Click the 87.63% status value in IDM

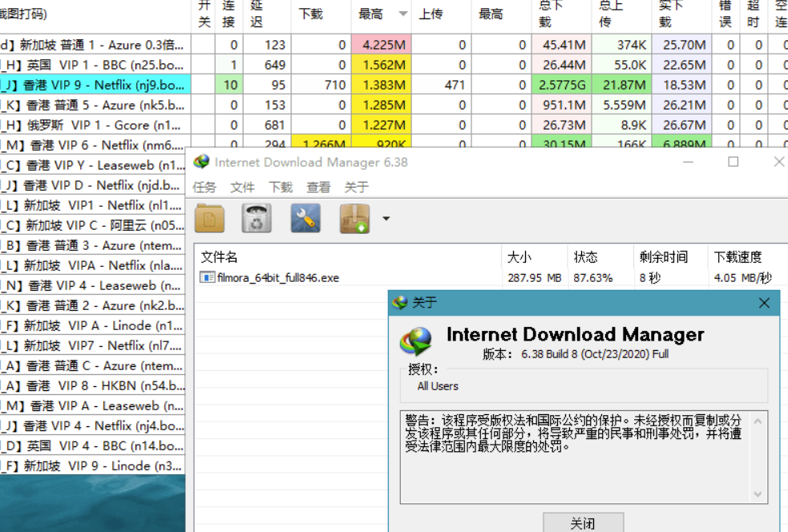point(593,278)
